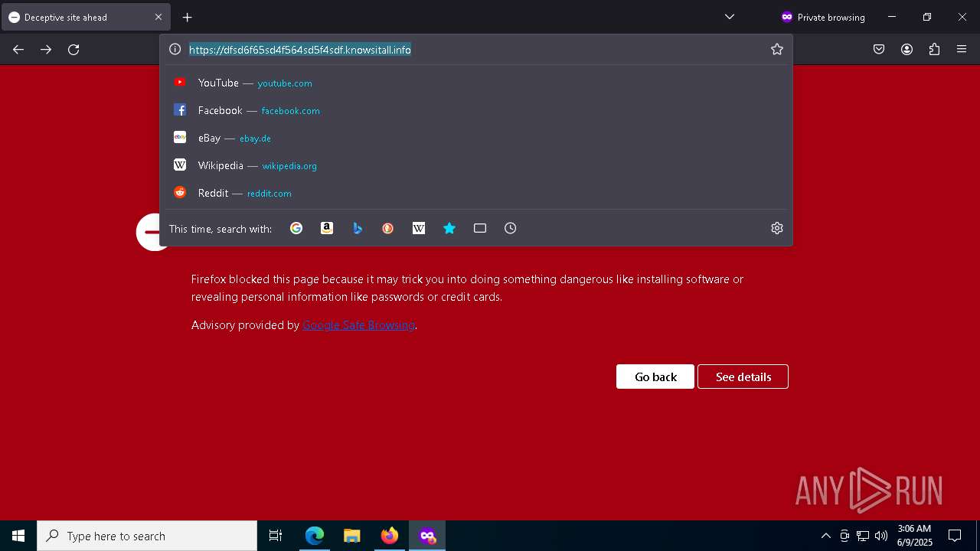The height and width of the screenshot is (551, 980).
Task: Reload the current page
Action: 73,49
